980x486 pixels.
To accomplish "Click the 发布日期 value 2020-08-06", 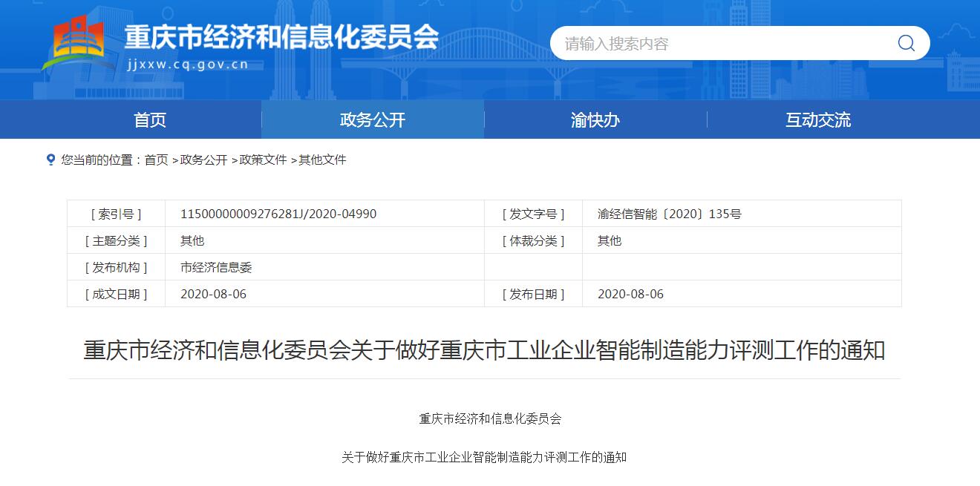I will coord(630,294).
